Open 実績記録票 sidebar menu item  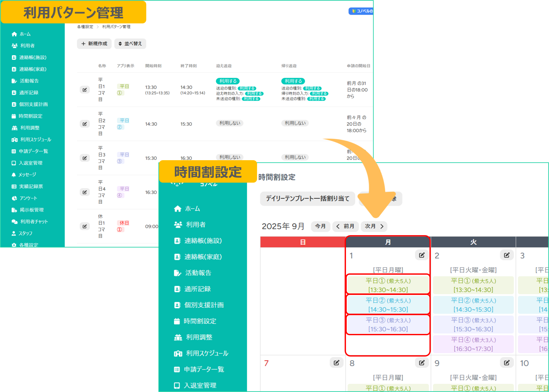tap(31, 186)
